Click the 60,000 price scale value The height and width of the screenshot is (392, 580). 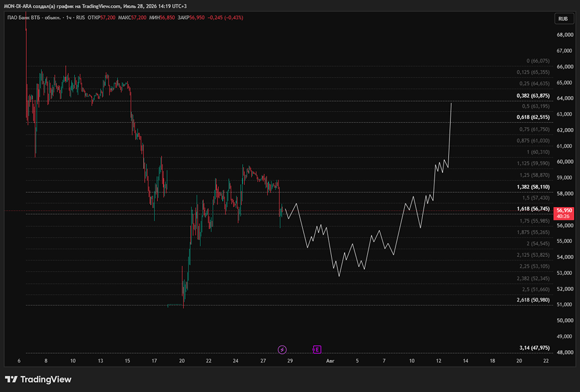(x=565, y=162)
